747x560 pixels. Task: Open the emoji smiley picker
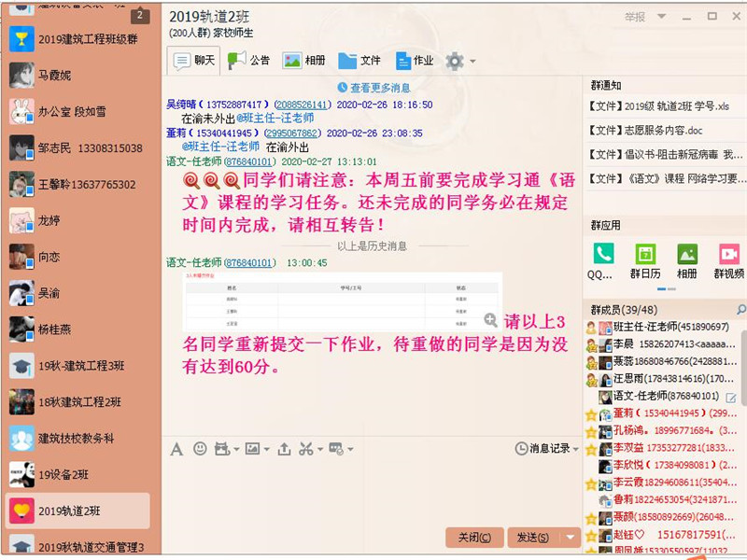coord(200,449)
